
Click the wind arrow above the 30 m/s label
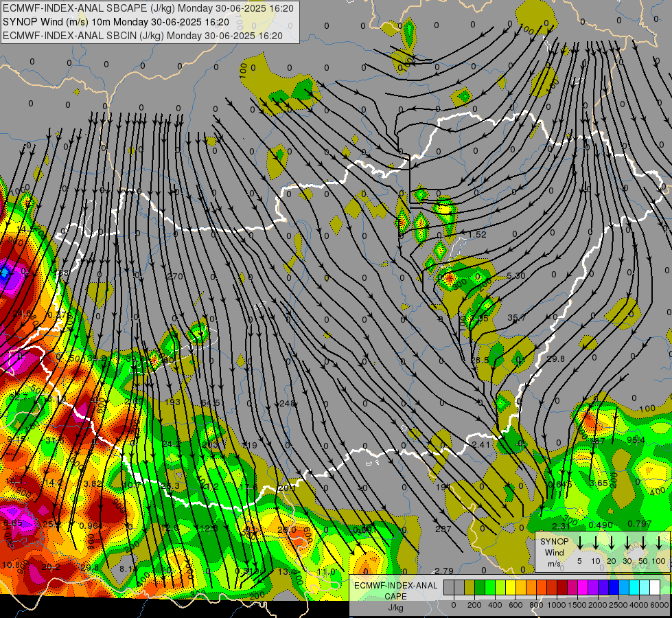pyautogui.click(x=627, y=542)
